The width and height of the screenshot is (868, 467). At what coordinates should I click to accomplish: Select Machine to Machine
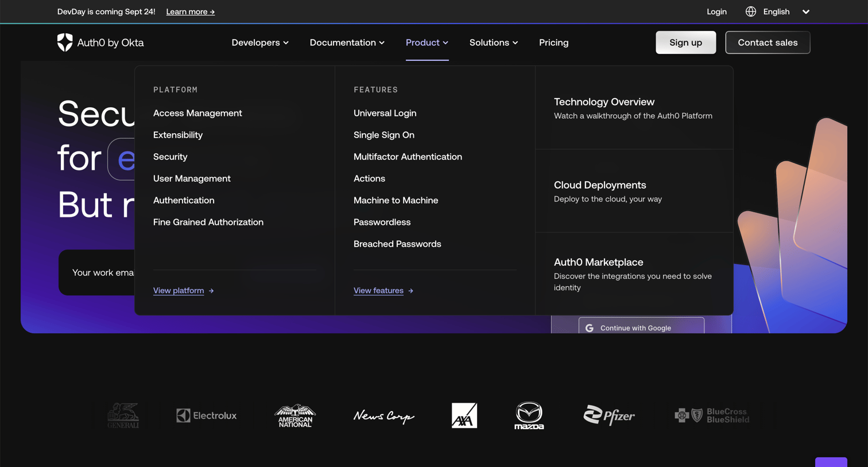click(x=396, y=200)
